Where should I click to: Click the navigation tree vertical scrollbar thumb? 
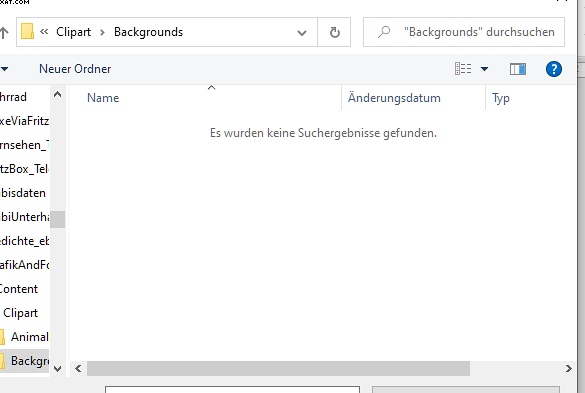click(57, 219)
